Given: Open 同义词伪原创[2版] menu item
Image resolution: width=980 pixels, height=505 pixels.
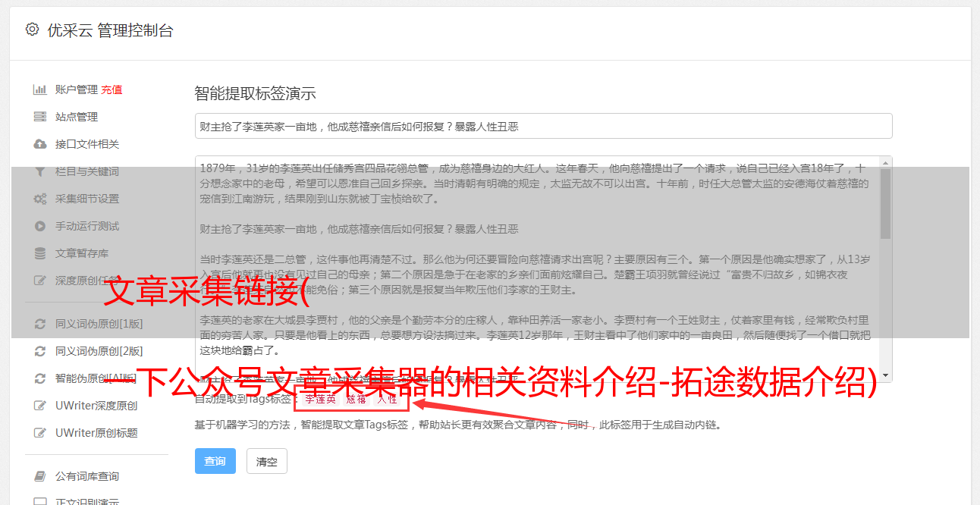Looking at the screenshot, I should tap(99, 351).
